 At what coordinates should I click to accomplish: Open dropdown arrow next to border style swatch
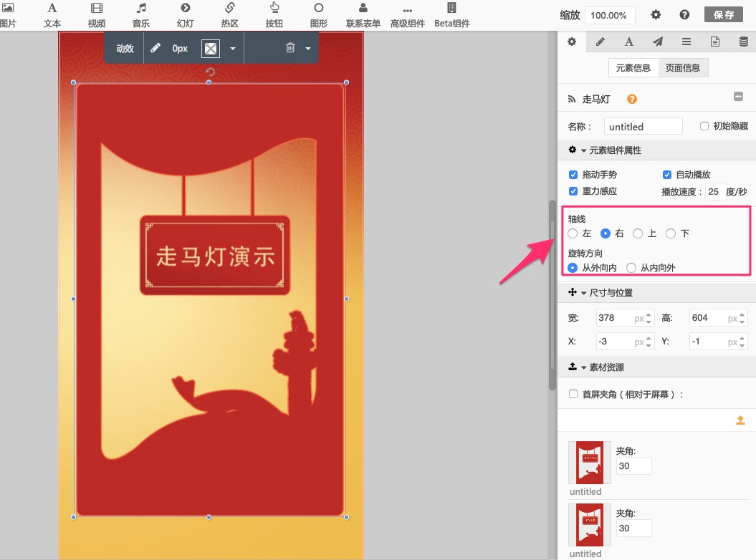233,49
